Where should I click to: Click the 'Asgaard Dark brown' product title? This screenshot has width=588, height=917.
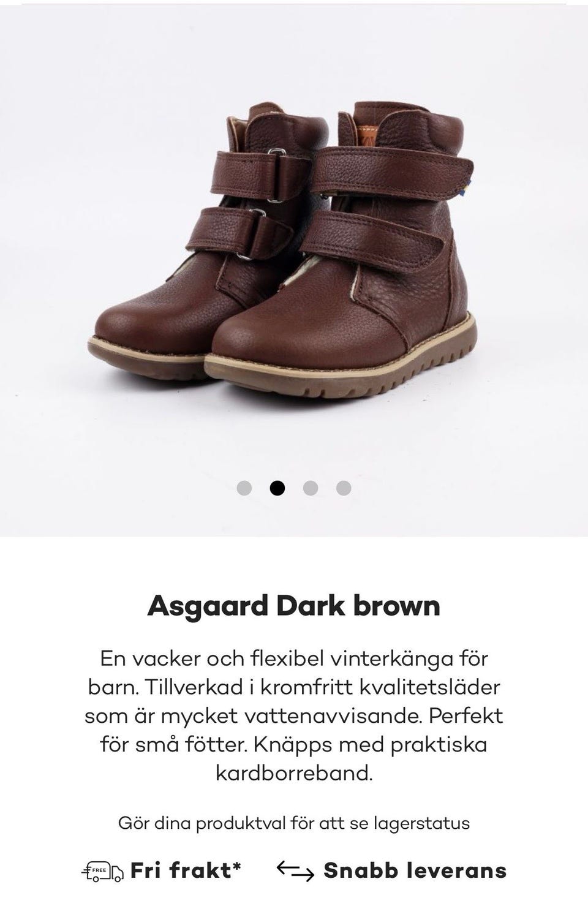pos(294,605)
